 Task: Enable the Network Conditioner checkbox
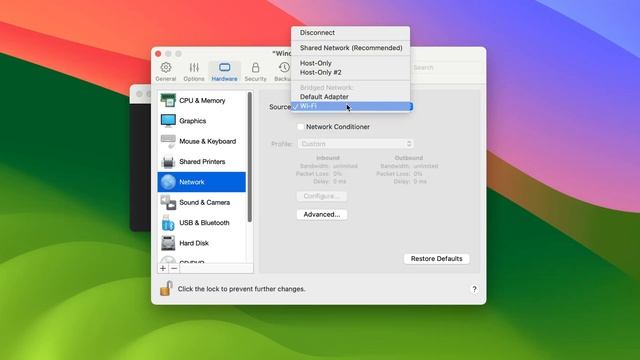click(x=301, y=127)
